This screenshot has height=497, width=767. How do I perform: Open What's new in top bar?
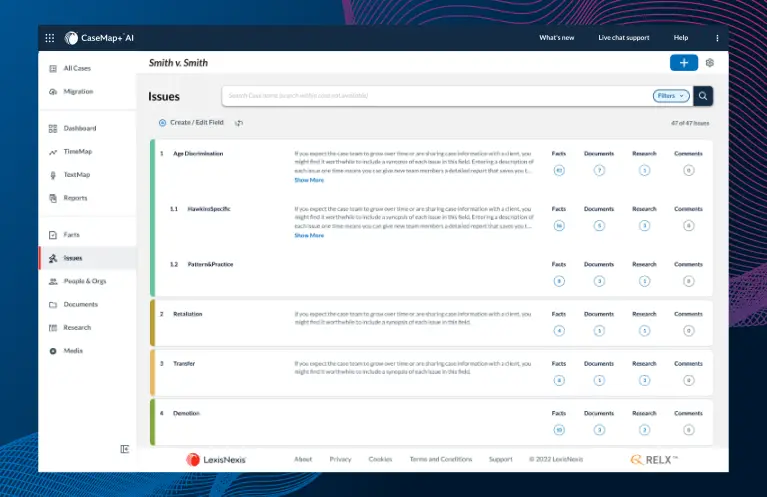(557, 38)
